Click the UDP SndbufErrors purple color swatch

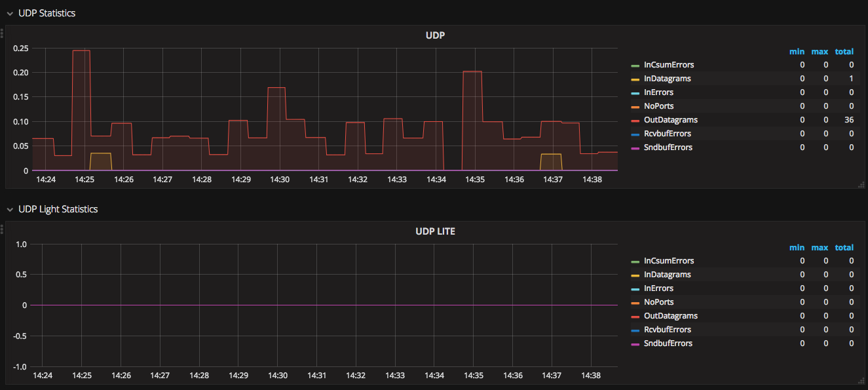point(635,148)
